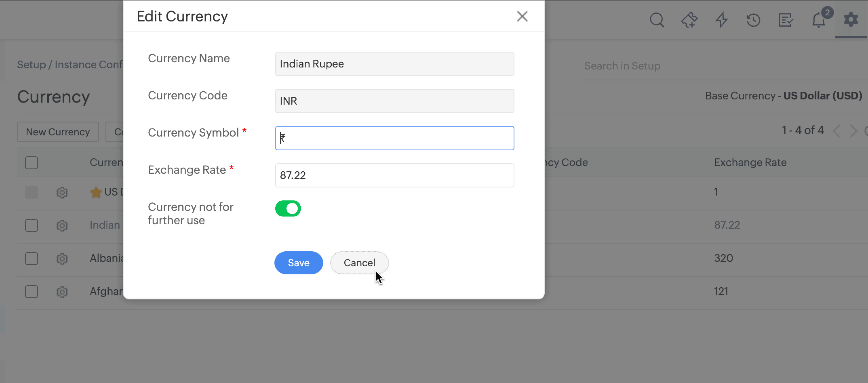Click the gear icon beside Albania currency row
The width and height of the screenshot is (868, 383).
62,259
